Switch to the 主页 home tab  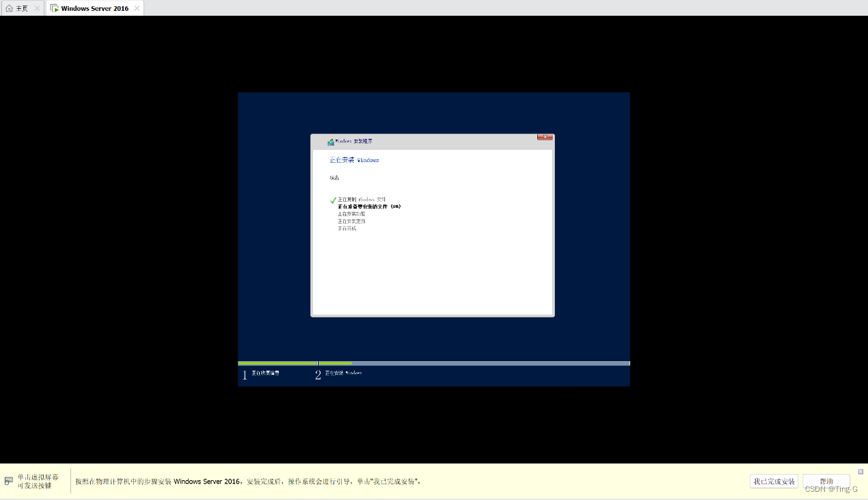click(x=22, y=8)
